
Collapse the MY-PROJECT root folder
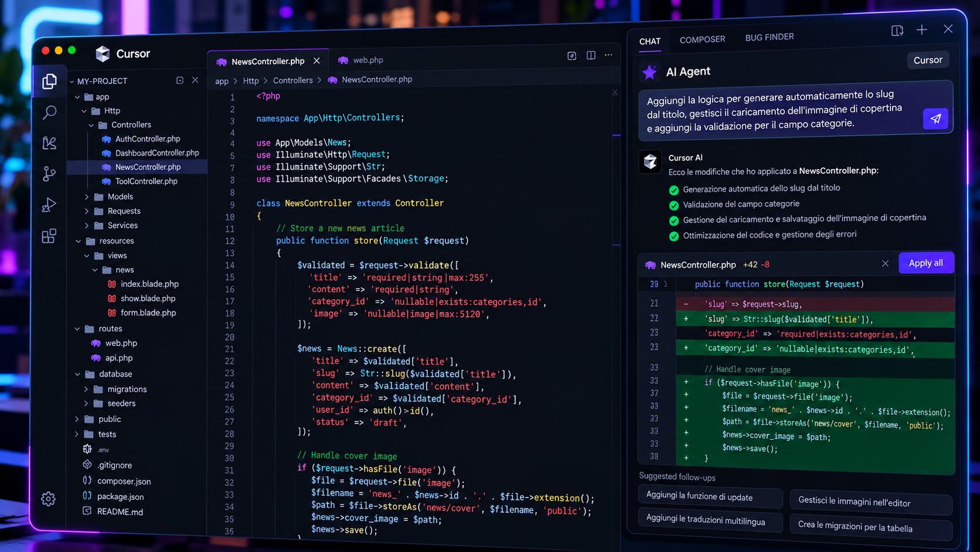coord(72,82)
